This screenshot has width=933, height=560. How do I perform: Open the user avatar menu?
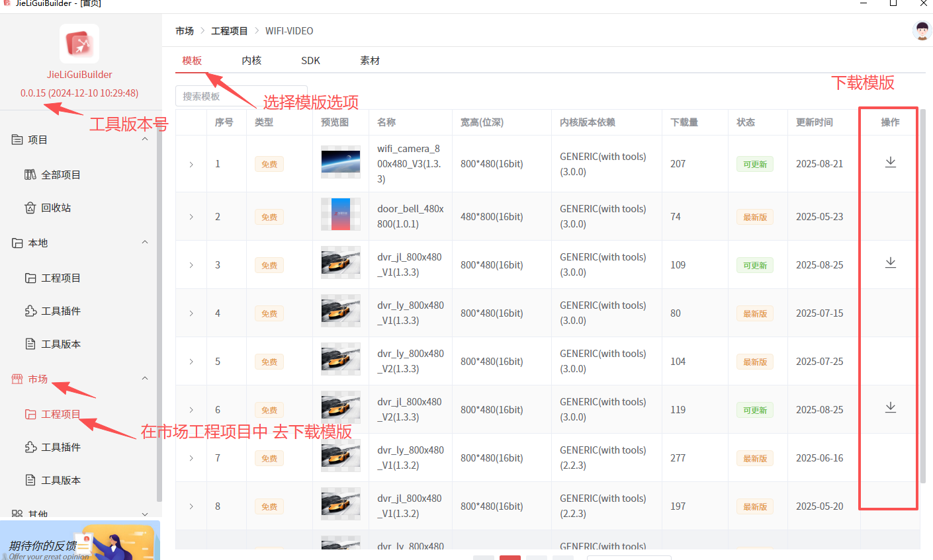pyautogui.click(x=922, y=30)
